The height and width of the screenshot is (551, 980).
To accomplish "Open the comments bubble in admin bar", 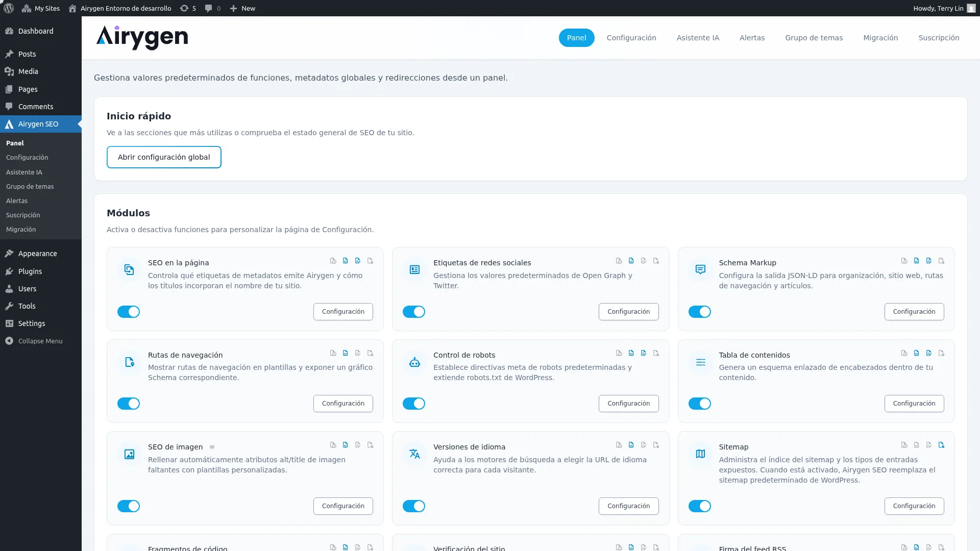I will pos(208,8).
